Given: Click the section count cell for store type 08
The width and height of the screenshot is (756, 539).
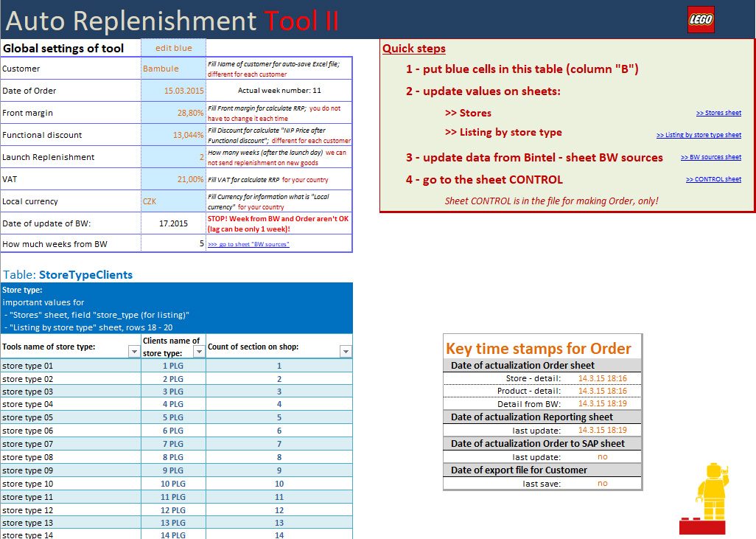Looking at the screenshot, I should pos(279,457).
